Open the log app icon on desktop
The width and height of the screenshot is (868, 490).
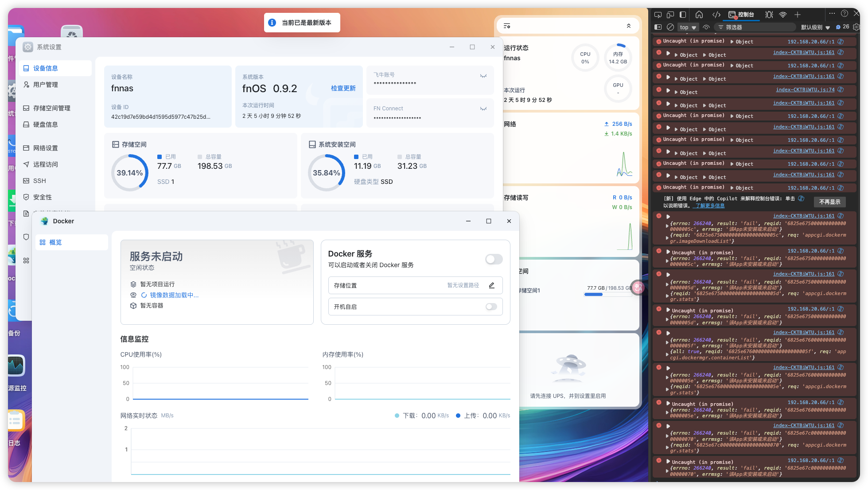pyautogui.click(x=16, y=420)
